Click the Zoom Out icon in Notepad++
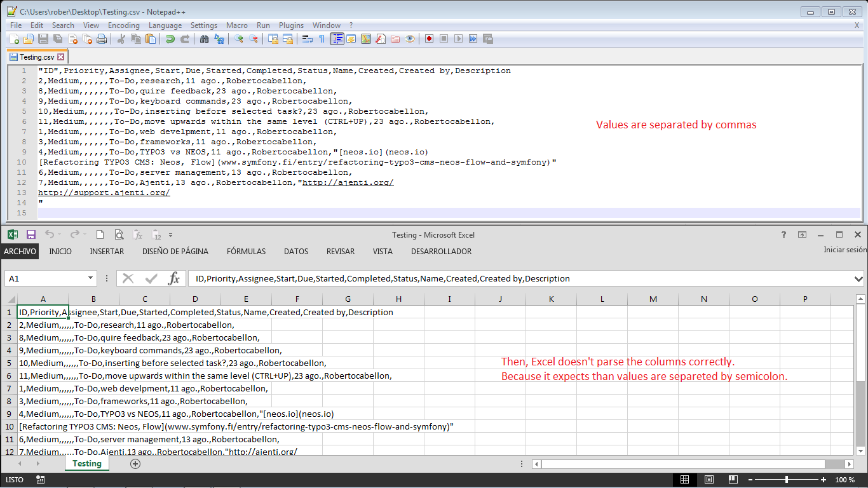Viewport: 868px width, 488px height. pyautogui.click(x=254, y=39)
